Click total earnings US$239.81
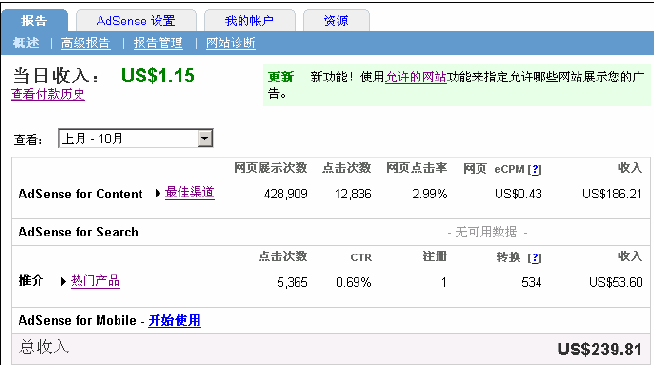The height and width of the screenshot is (365, 654). tap(599, 349)
